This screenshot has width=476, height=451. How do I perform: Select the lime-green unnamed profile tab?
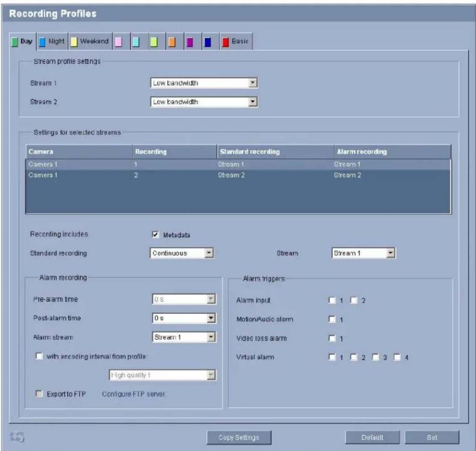pyautogui.click(x=157, y=41)
